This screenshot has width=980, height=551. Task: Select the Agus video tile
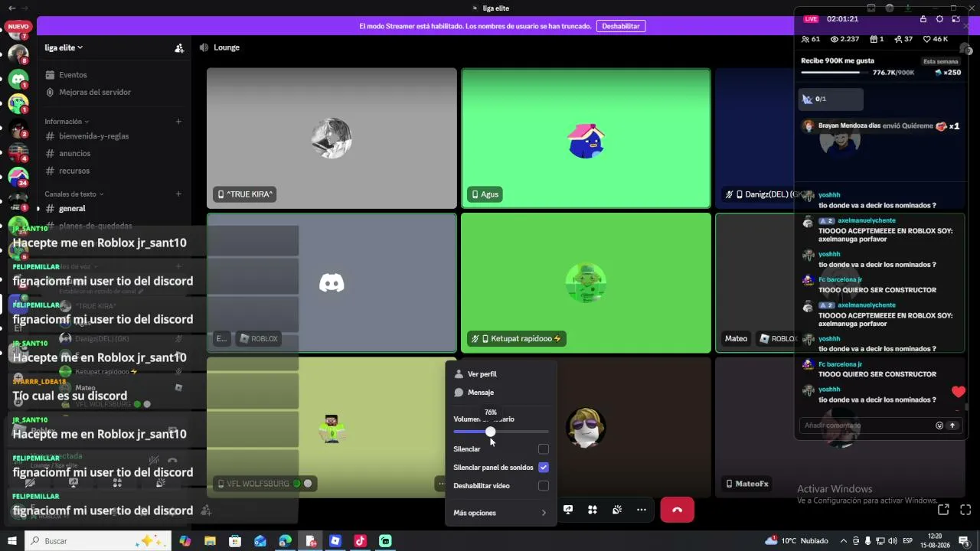(x=586, y=139)
